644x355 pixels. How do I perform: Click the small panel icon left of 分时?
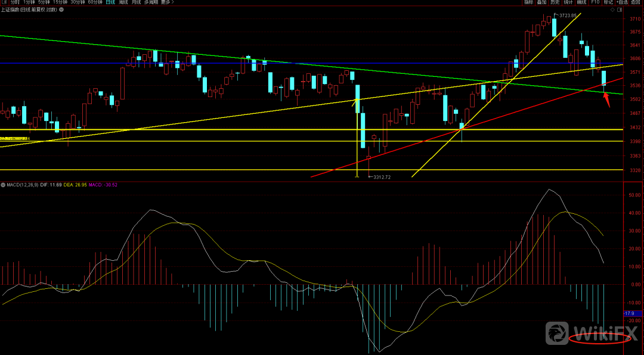(x=4, y=2)
